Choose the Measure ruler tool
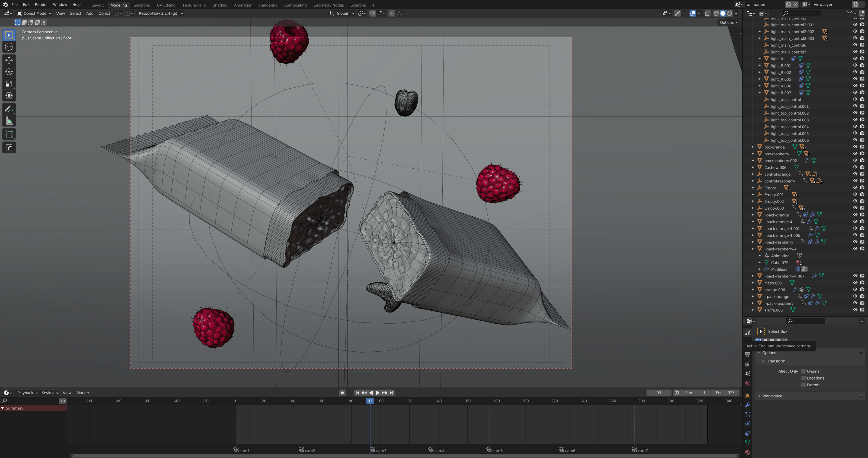The image size is (868, 458). (9, 121)
